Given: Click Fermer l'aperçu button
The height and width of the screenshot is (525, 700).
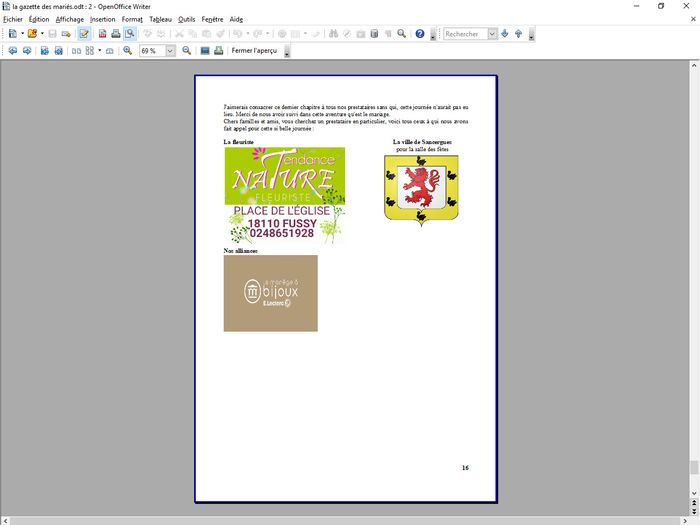Looking at the screenshot, I should [254, 50].
